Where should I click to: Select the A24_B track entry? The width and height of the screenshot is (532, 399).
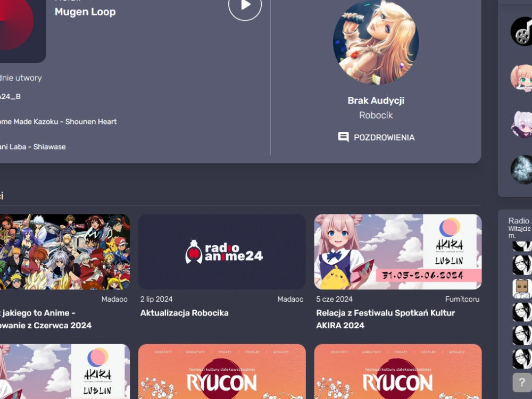[x=10, y=96]
